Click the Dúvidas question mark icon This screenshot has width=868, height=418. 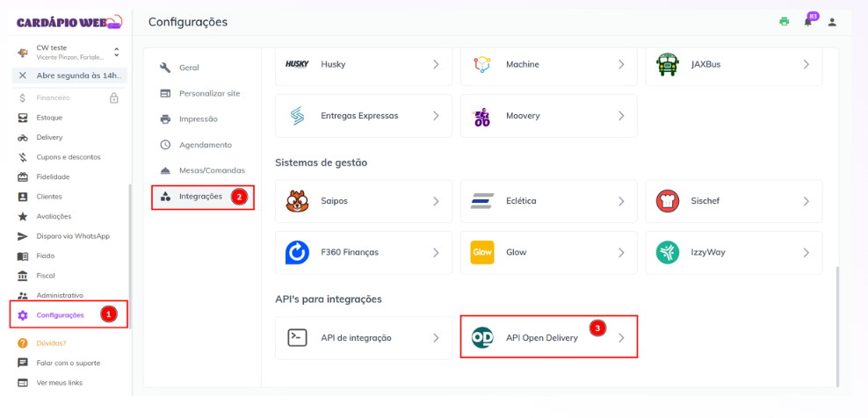click(x=23, y=342)
